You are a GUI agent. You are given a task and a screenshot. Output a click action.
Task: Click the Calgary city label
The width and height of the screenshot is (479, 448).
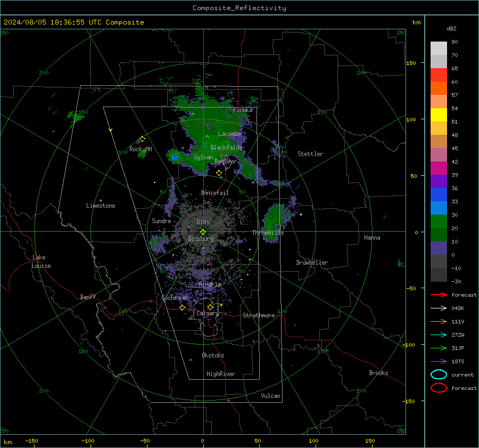click(208, 313)
